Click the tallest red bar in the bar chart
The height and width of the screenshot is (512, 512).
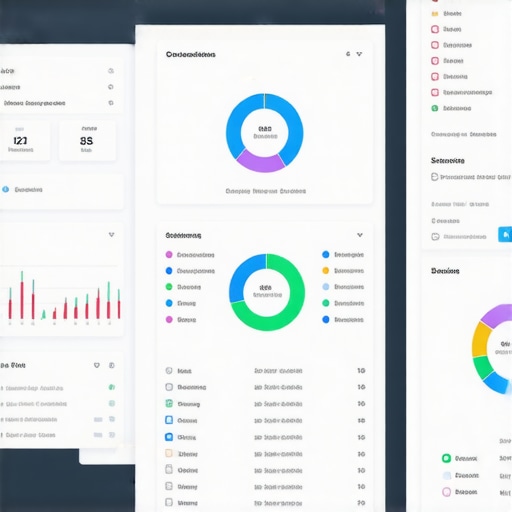click(x=22, y=300)
